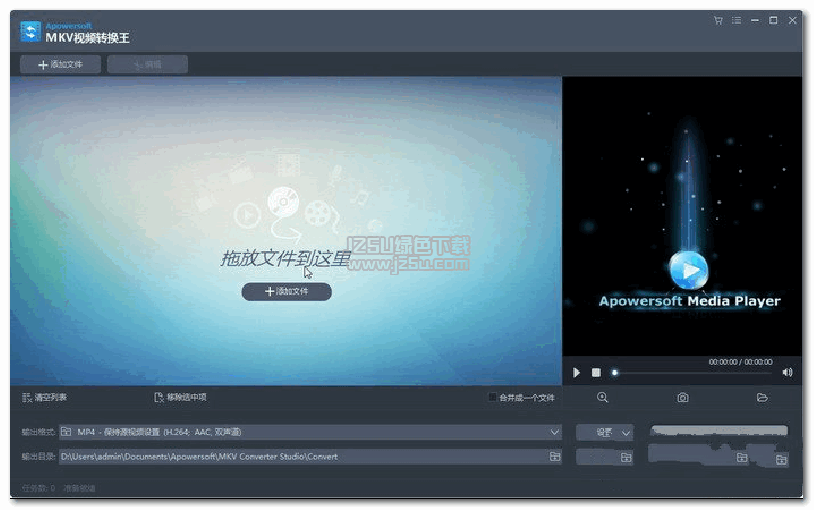Open the title bar list menu icon
The image size is (814, 510).
coord(736,21)
